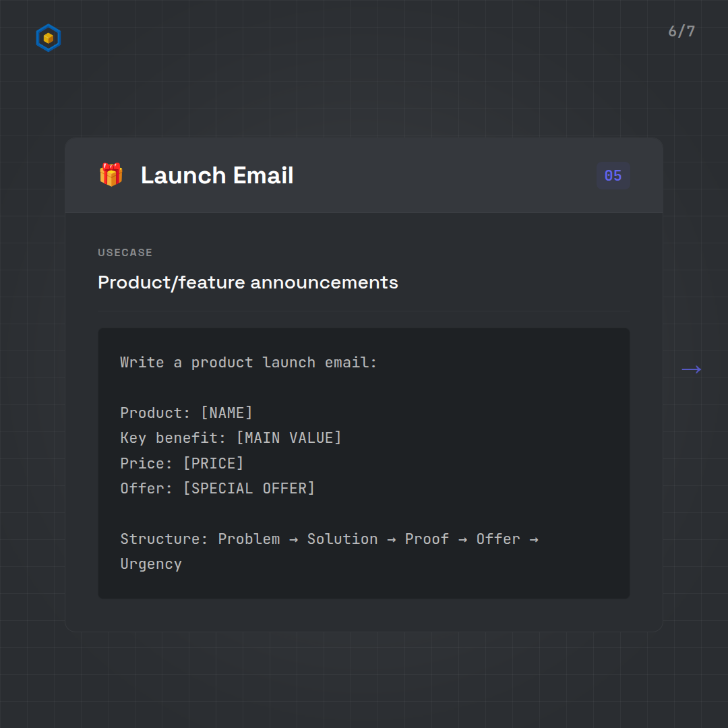The height and width of the screenshot is (728, 728).
Task: Click the word Urgency in the prompt
Action: click(151, 564)
